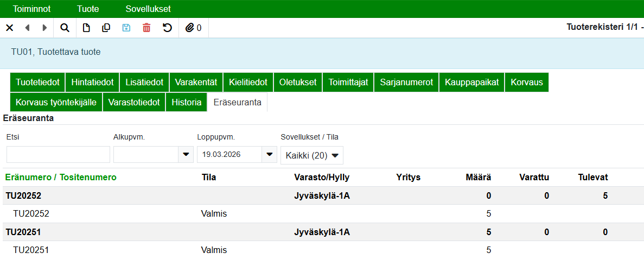644x259 pixels.
Task: Delete product with red trash icon
Action: 146,28
